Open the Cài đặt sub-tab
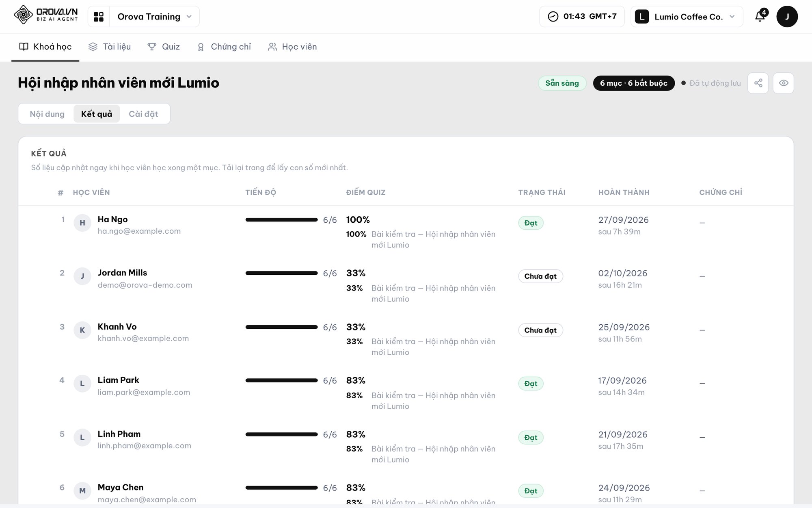Screen dimensions: 812x508 coord(143,114)
